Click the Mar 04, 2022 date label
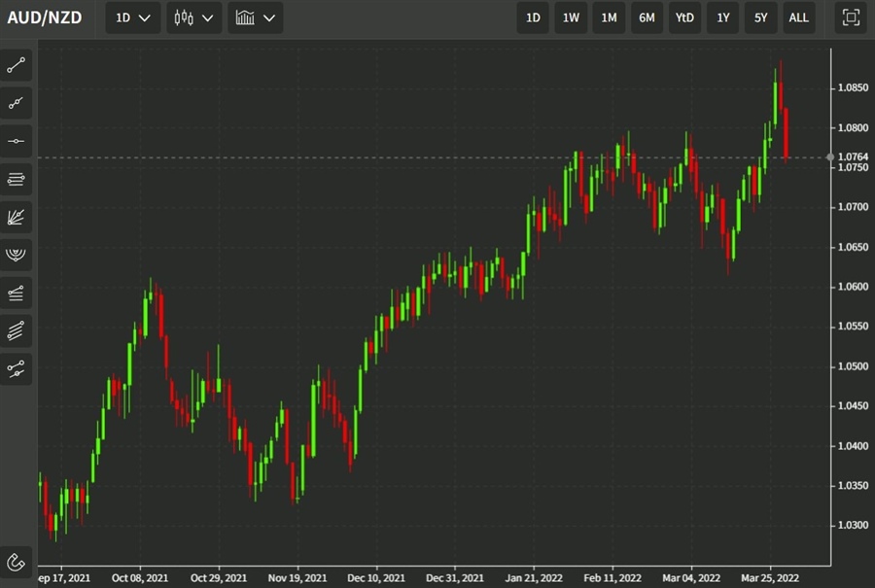The image size is (875, 588). [691, 578]
